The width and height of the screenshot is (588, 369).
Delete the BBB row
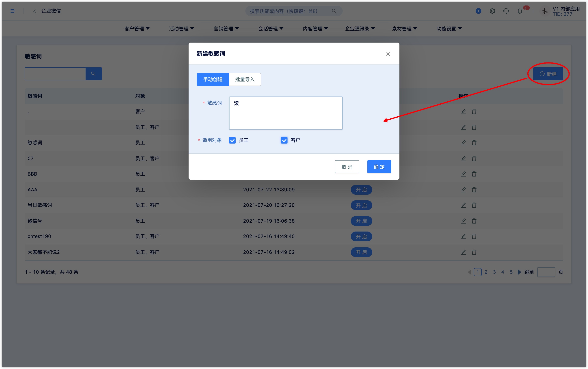pyautogui.click(x=474, y=174)
